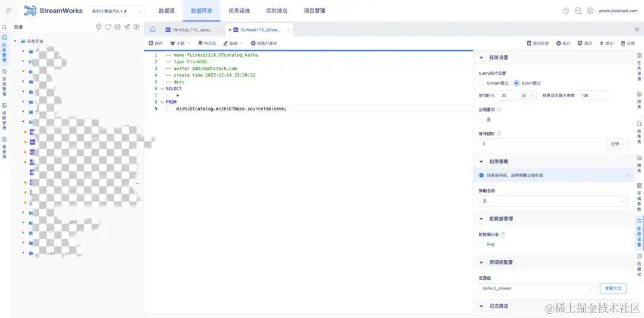
Task: Open the 实时计算迭代6.1.4 project dropdown
Action: (117, 11)
